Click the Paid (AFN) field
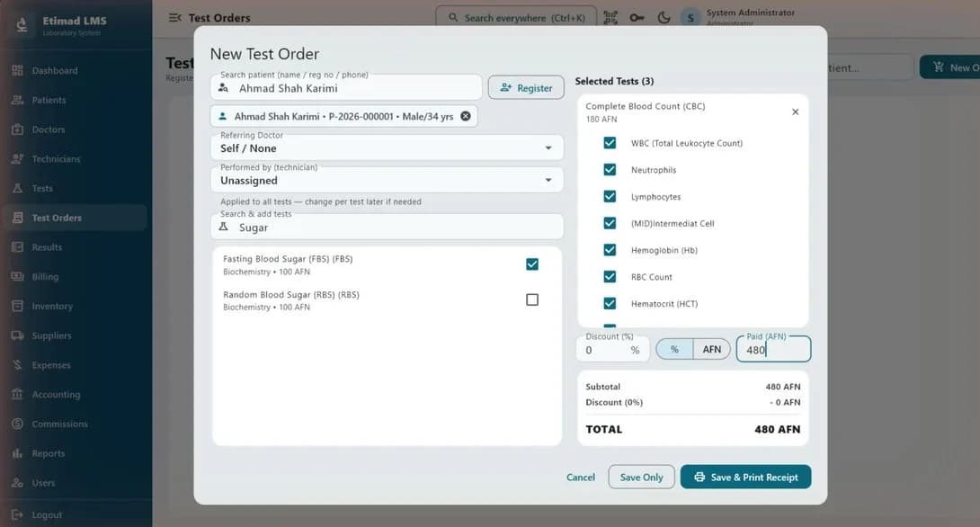The height and width of the screenshot is (527, 980). (x=774, y=350)
